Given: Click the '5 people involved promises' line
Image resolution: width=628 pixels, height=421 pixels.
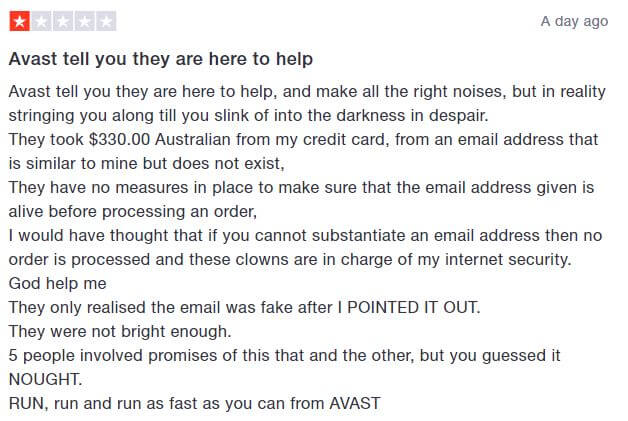Looking at the screenshot, I should pos(285,356).
